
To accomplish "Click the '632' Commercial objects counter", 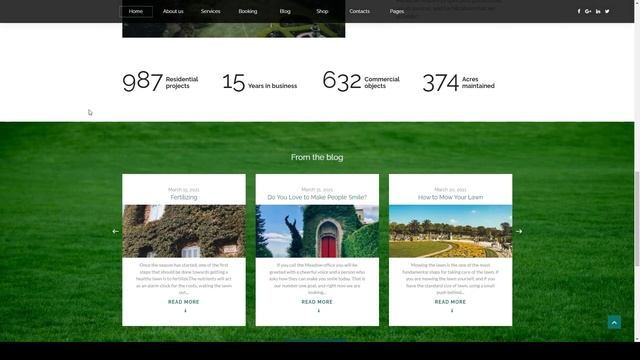I will click(342, 81).
